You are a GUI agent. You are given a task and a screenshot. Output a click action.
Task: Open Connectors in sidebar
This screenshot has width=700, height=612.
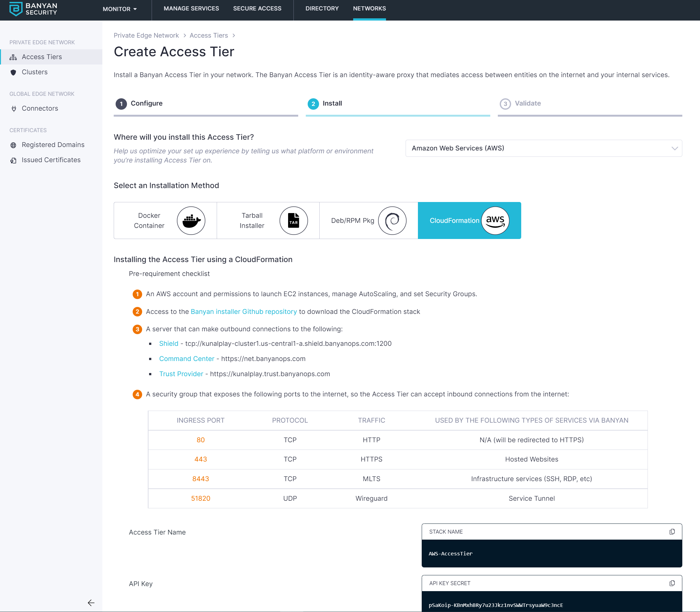pos(51,108)
